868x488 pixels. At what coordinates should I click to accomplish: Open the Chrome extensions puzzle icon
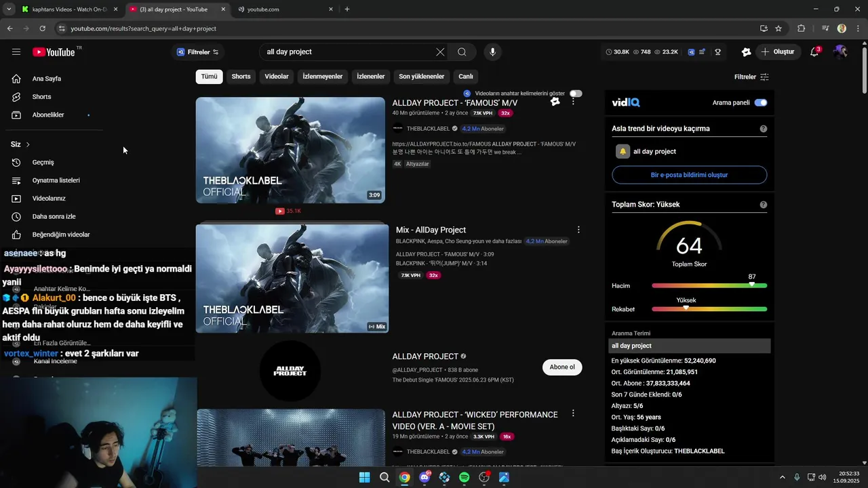802,28
